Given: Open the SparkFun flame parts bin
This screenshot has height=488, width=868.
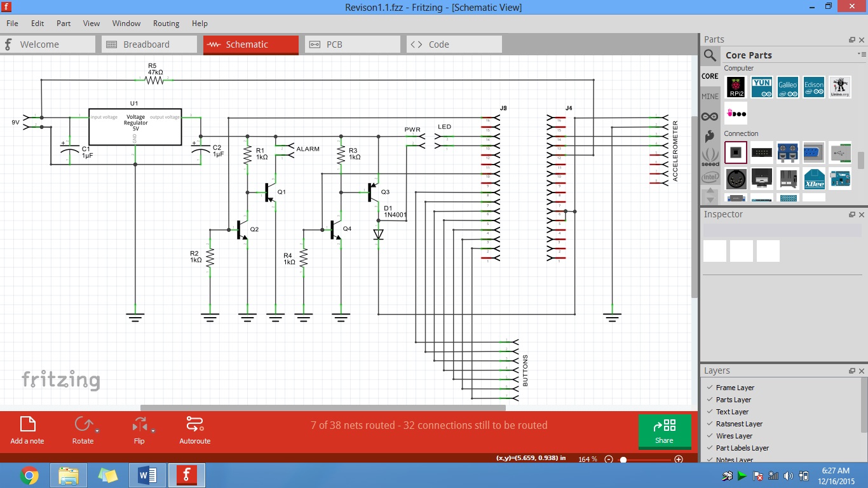Looking at the screenshot, I should 710,137.
